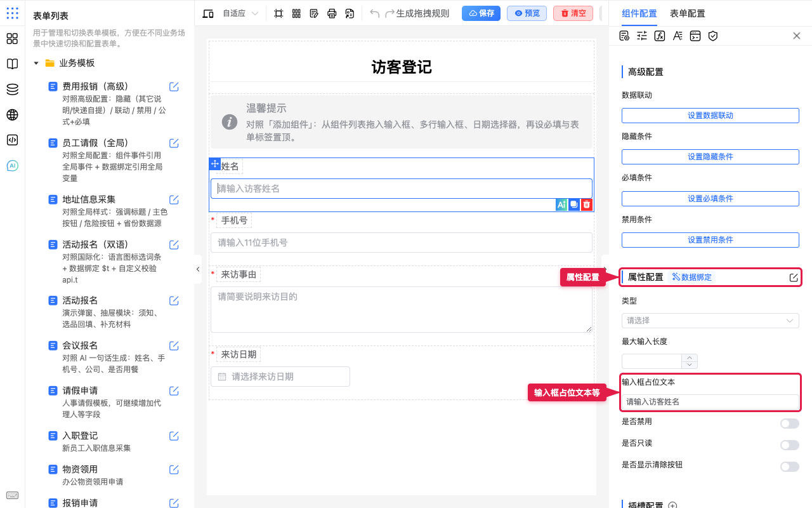Click the redo arrow in toolbar
This screenshot has height=508, width=812.
(x=390, y=13)
